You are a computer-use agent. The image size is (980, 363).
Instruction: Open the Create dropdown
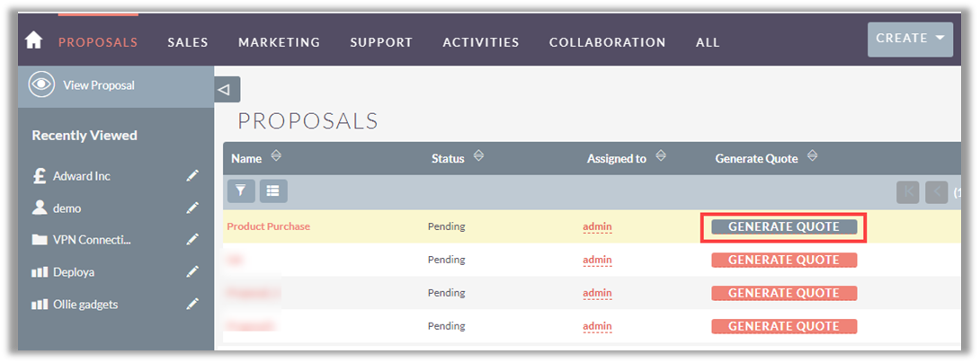[x=910, y=39]
